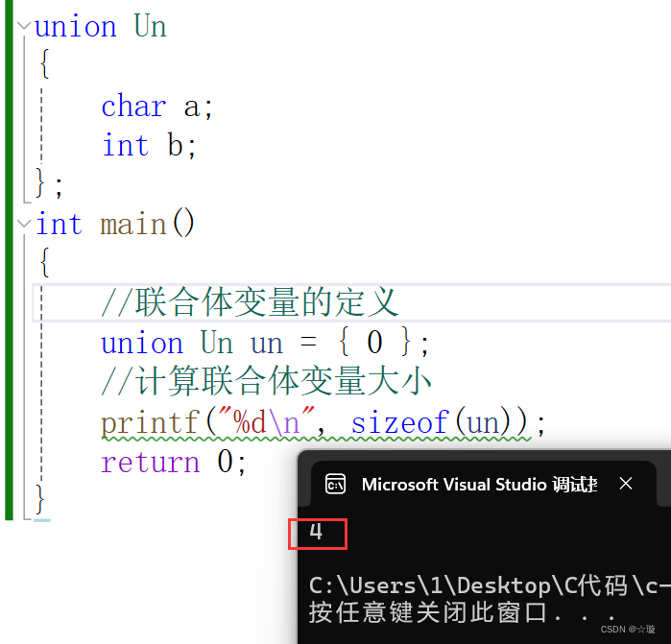Select the Microsoft Visual Studio debug console tab
Image resolution: width=671 pixels, height=644 pixels.
(x=483, y=484)
